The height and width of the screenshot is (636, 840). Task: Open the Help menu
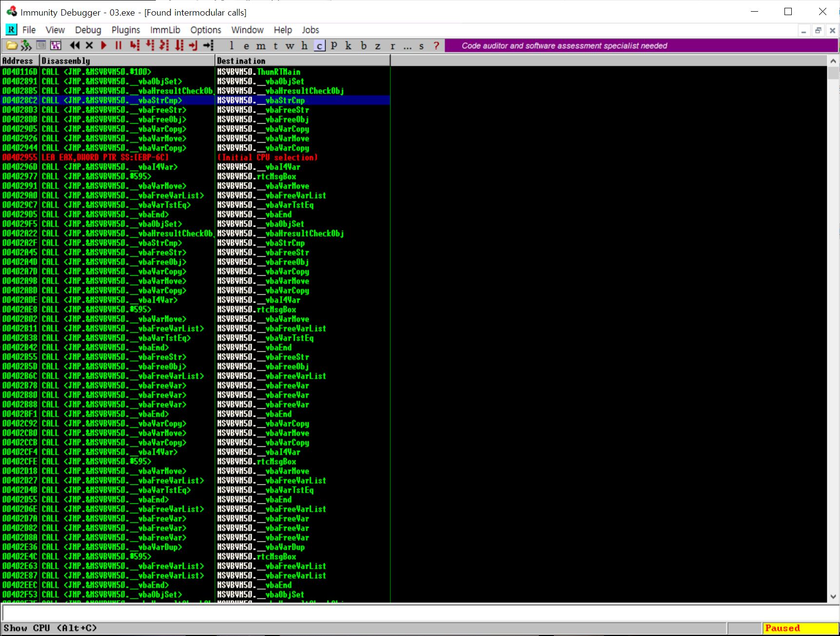283,30
